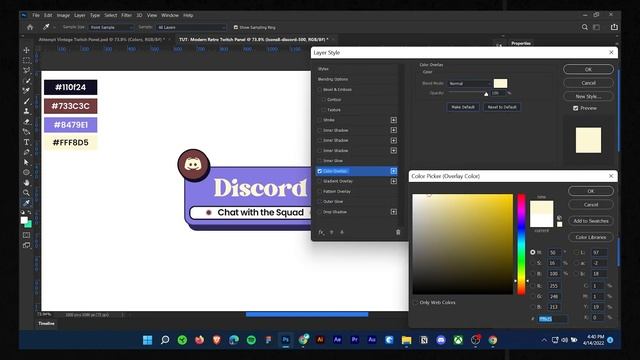Swap foreground and background colors
This screenshot has width=640, height=360.
[x=29, y=213]
